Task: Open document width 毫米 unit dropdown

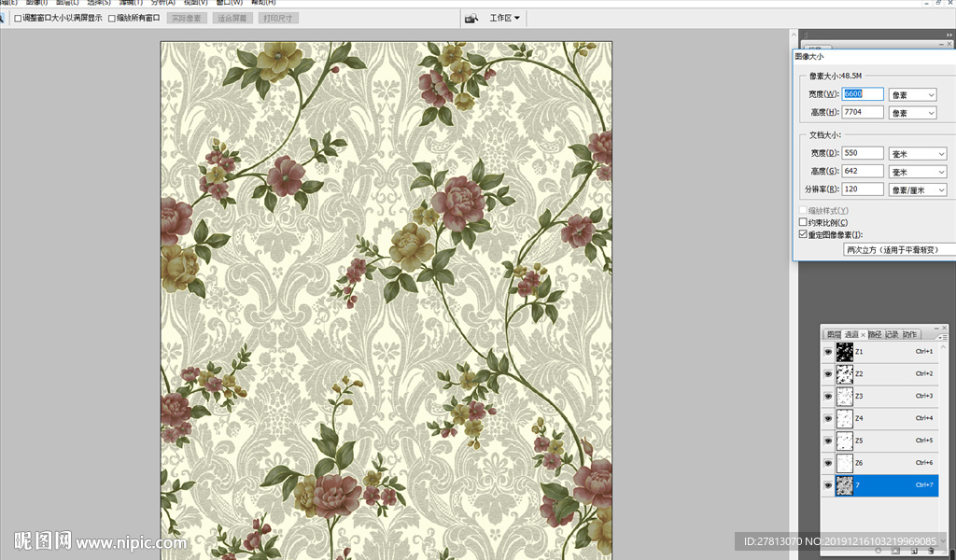Action: click(x=918, y=154)
